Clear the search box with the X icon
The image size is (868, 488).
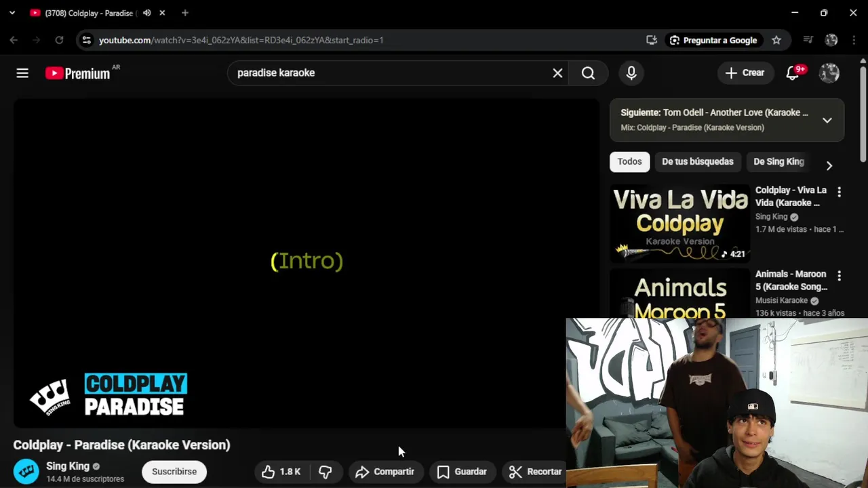coord(557,73)
